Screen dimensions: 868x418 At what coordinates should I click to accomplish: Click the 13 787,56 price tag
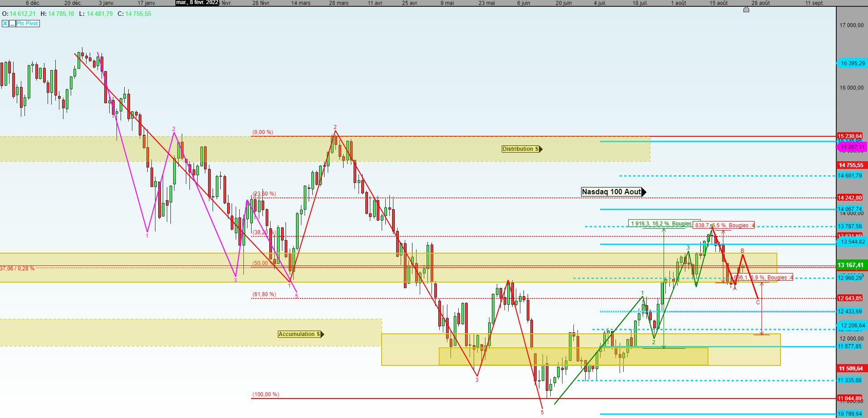(x=850, y=226)
